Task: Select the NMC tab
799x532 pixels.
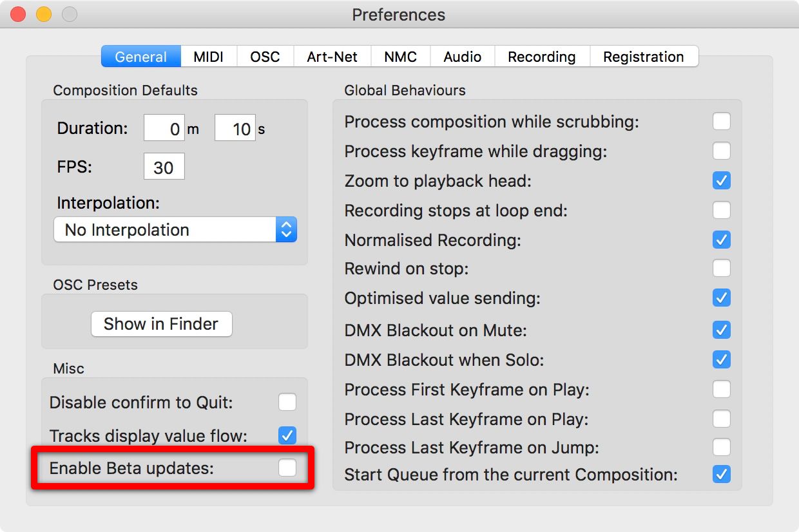Action: [x=401, y=57]
